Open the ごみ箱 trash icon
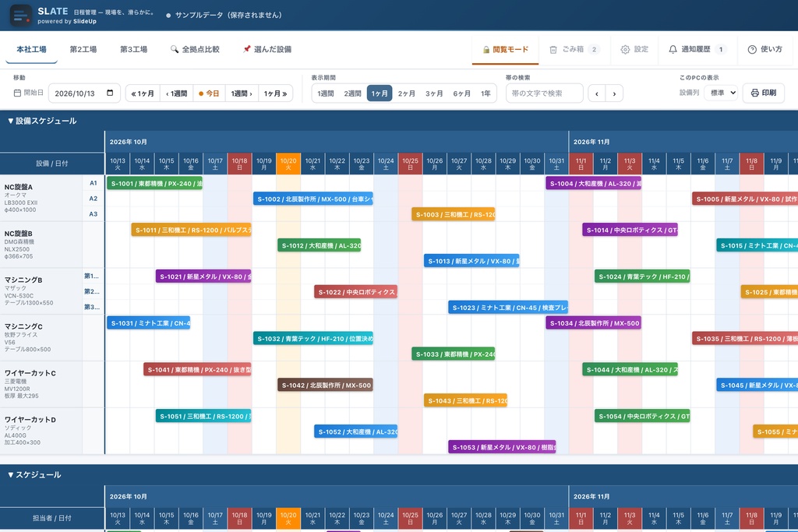 click(553, 49)
